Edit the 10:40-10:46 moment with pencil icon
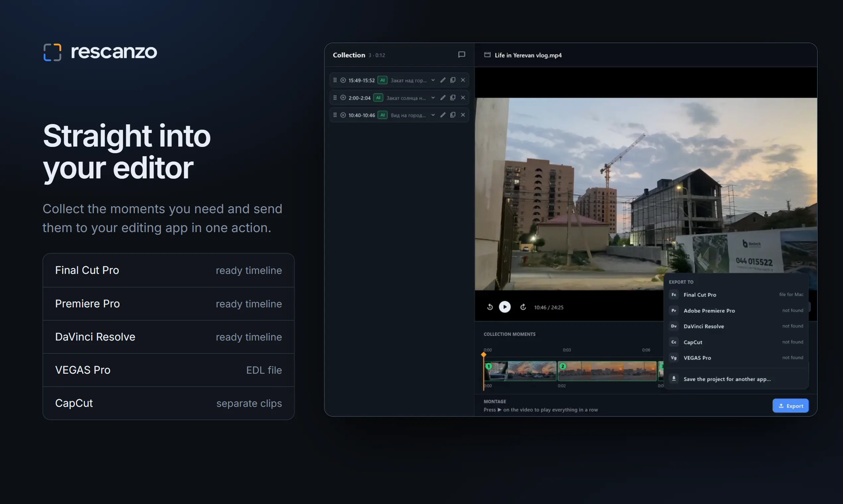 [443, 115]
